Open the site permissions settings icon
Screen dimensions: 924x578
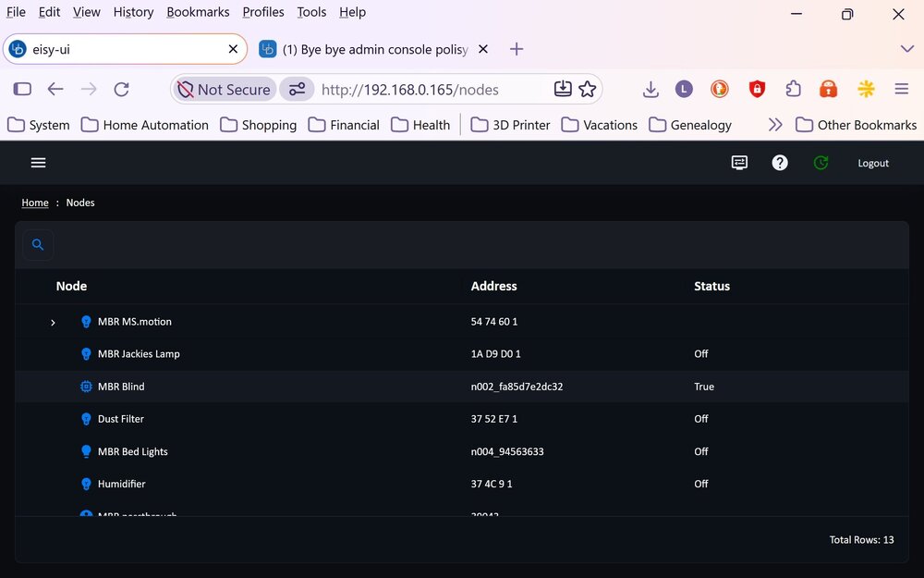point(297,90)
